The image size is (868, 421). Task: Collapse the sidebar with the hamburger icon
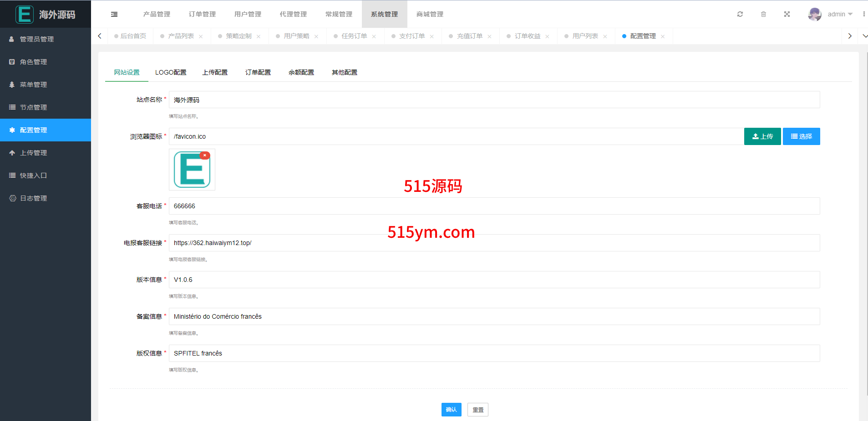(x=114, y=15)
